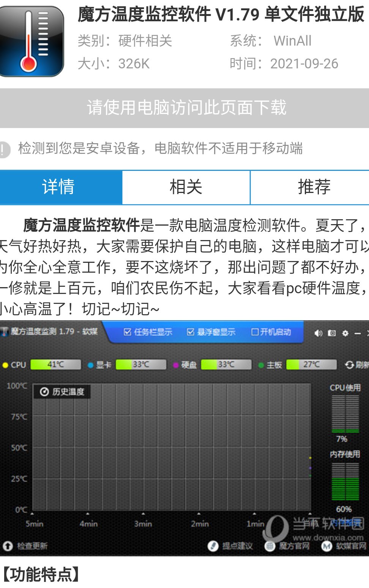Click the clock icon in 历史温度
This screenshot has width=369, height=588.
[x=44, y=392]
